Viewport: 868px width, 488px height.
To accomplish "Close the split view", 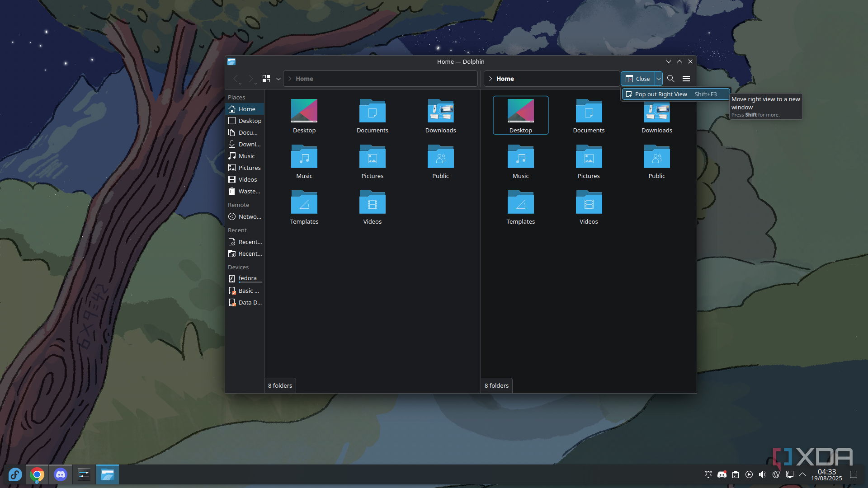I will (x=638, y=79).
